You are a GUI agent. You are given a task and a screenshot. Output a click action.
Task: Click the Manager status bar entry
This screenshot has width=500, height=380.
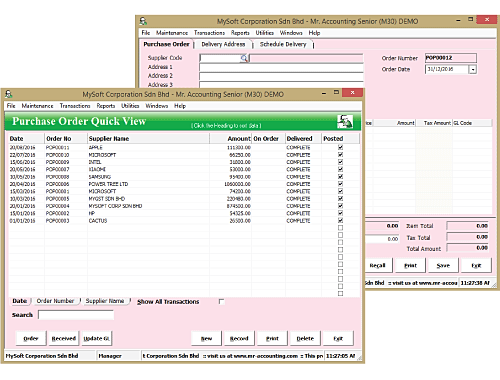118,356
